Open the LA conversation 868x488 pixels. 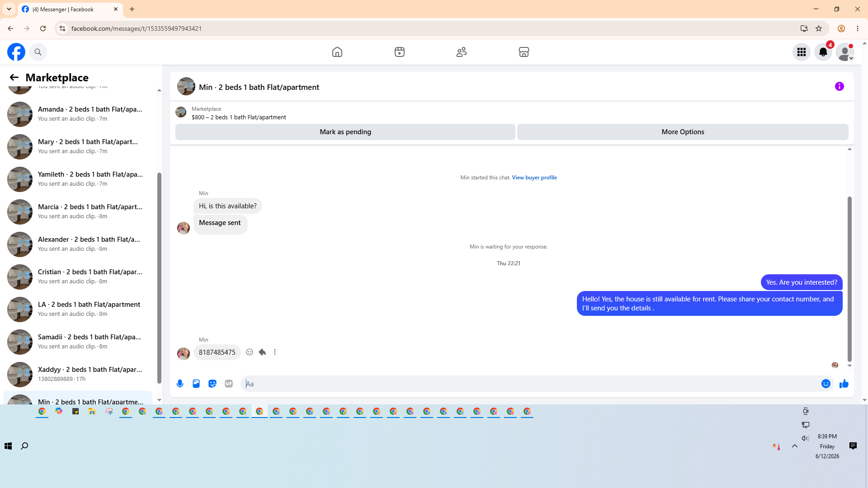click(x=78, y=309)
